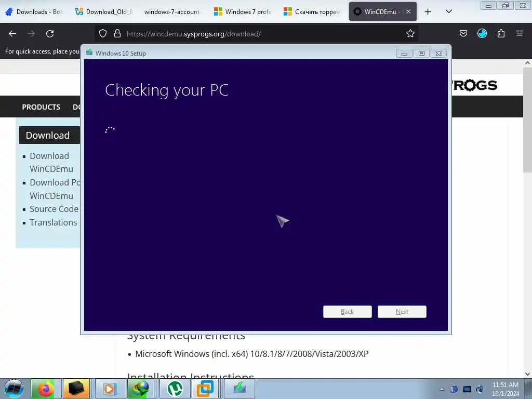Screen dimensions: 532x399
Task: Open the VirtualBox-style taskbar icon
Action: coord(205,389)
